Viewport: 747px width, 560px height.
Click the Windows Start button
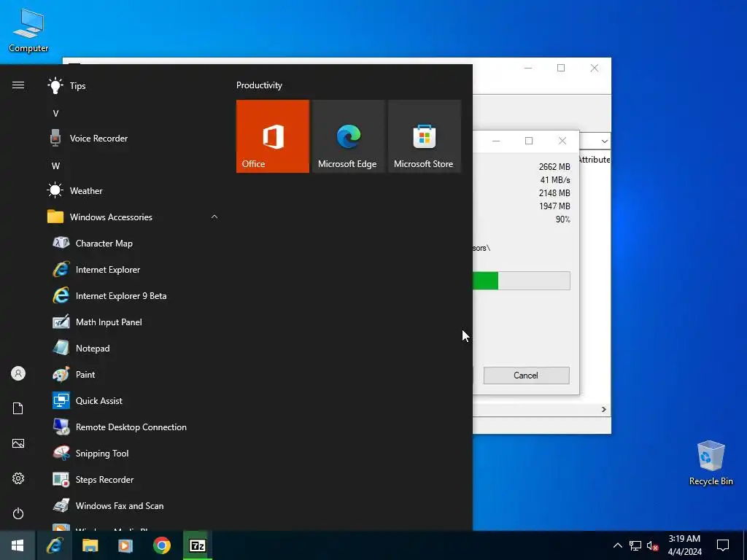(x=18, y=545)
